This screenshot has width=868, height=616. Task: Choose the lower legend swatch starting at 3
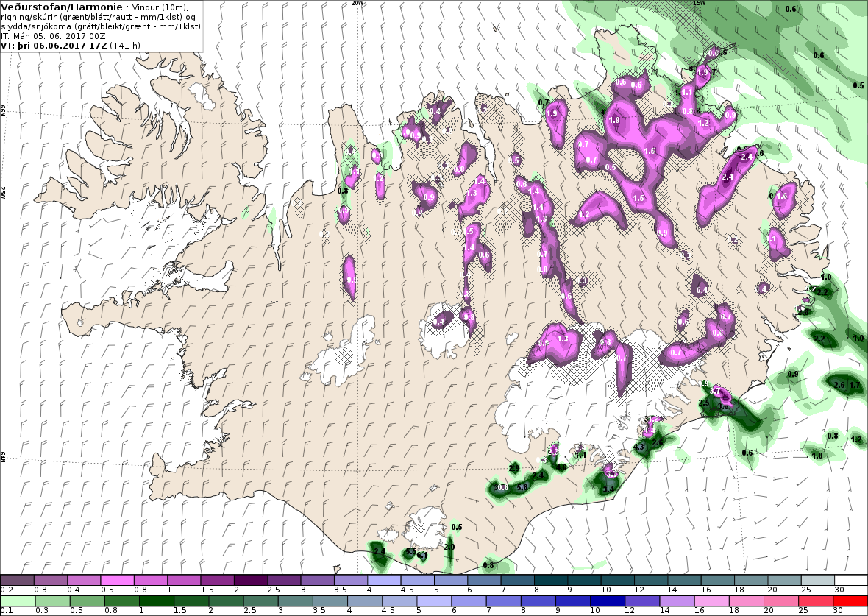[295, 601]
